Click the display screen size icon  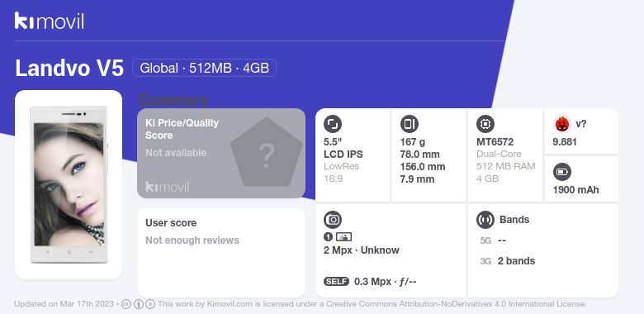click(x=333, y=124)
